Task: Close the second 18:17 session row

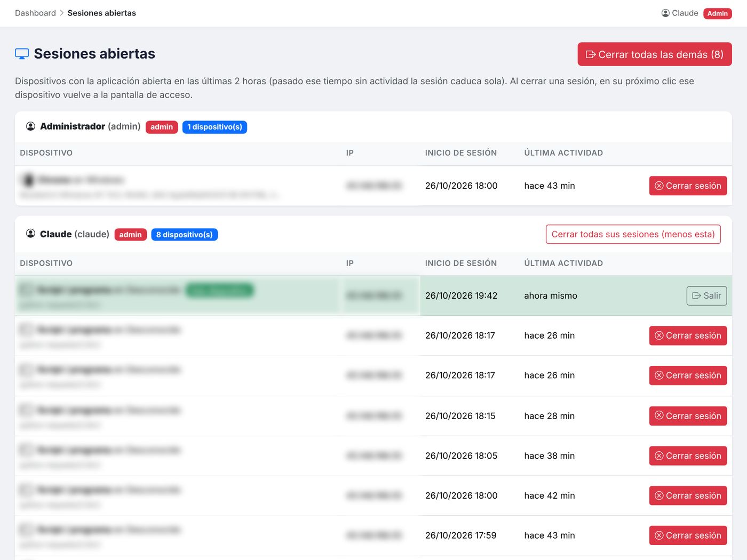Action: pos(688,375)
